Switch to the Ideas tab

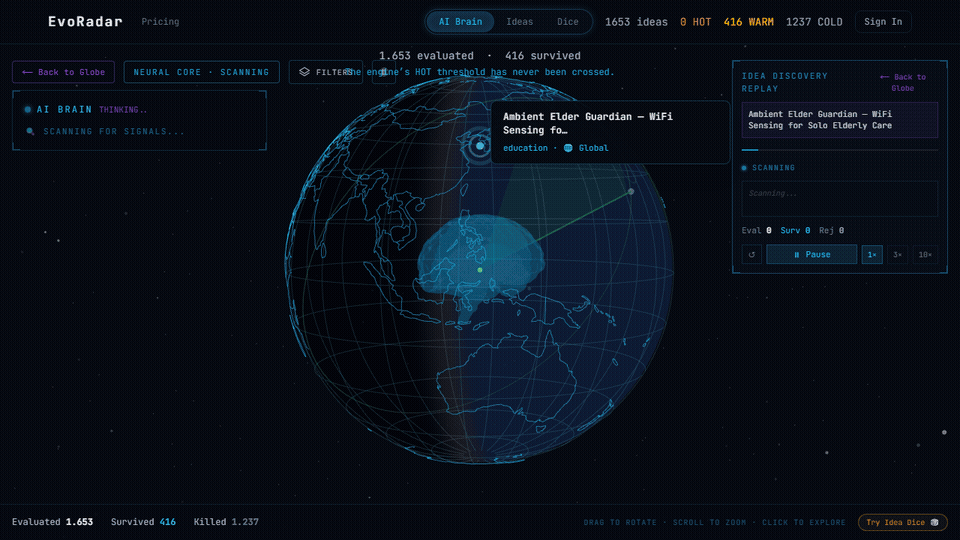[519, 22]
